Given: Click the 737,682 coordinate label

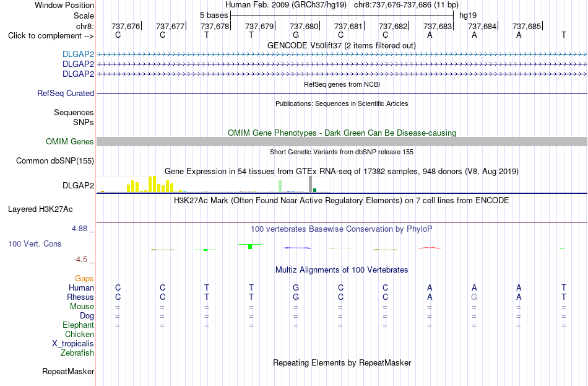Looking at the screenshot, I should click(x=393, y=26).
